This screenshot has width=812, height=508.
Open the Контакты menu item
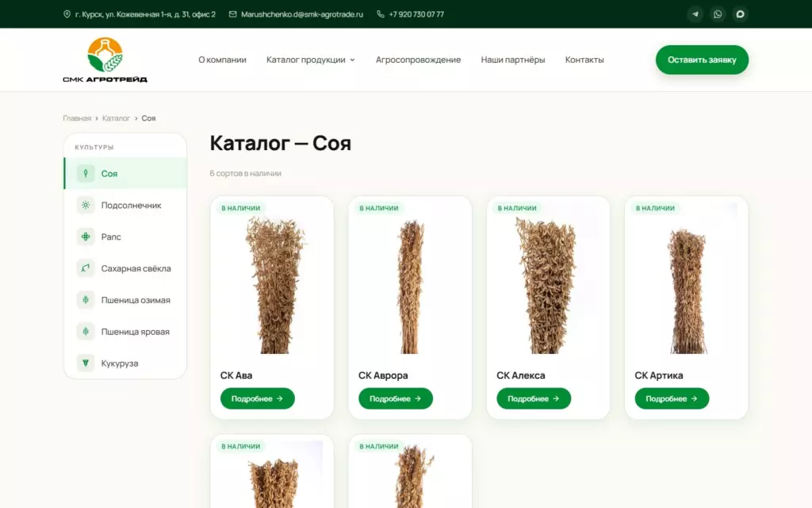coord(584,60)
